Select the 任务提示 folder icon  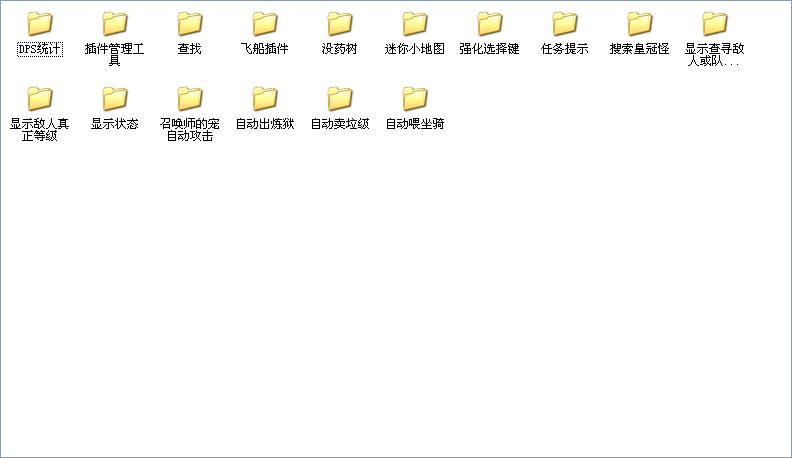pos(565,24)
